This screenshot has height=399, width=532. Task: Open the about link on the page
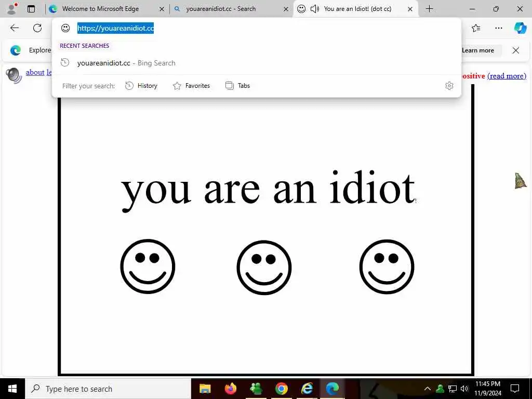[35, 72]
